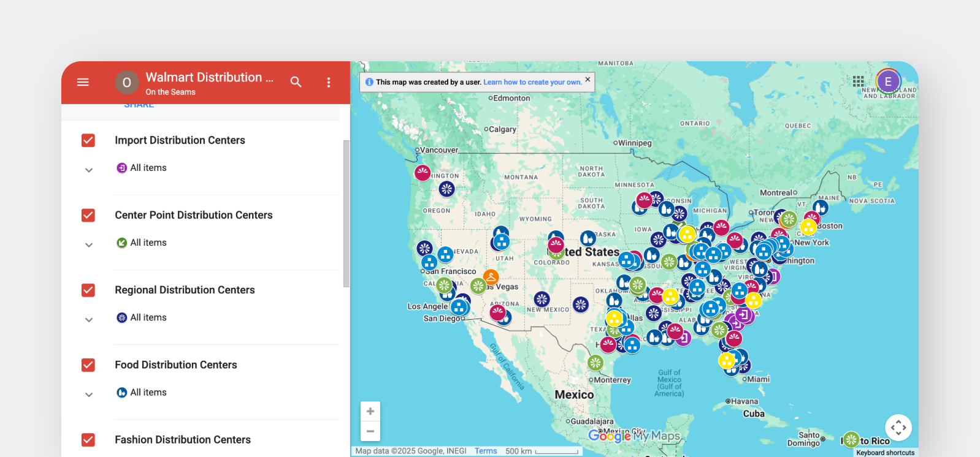The image size is (980, 457).
Task: Click the info icon in the notice banner
Action: click(x=369, y=82)
